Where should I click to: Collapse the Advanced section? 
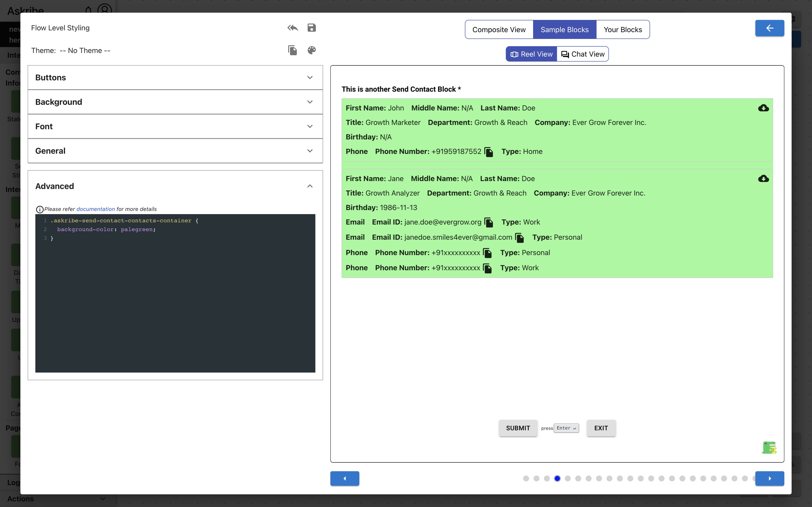[x=309, y=186]
